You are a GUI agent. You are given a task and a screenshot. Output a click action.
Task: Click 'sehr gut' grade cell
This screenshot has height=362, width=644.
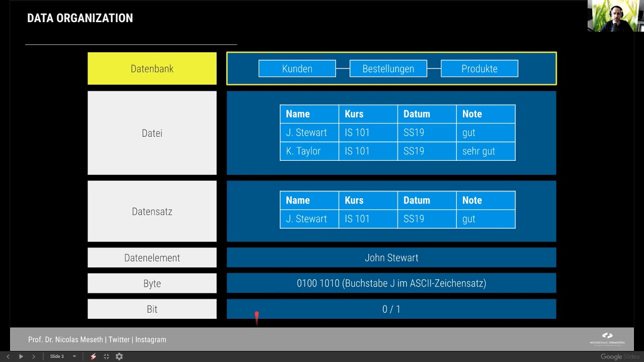[x=486, y=151]
